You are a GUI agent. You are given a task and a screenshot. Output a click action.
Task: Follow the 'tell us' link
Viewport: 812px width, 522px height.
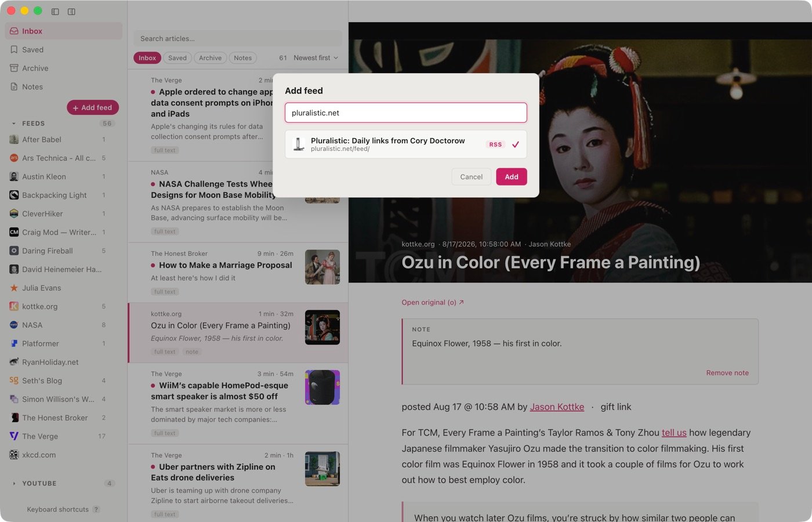tap(674, 433)
